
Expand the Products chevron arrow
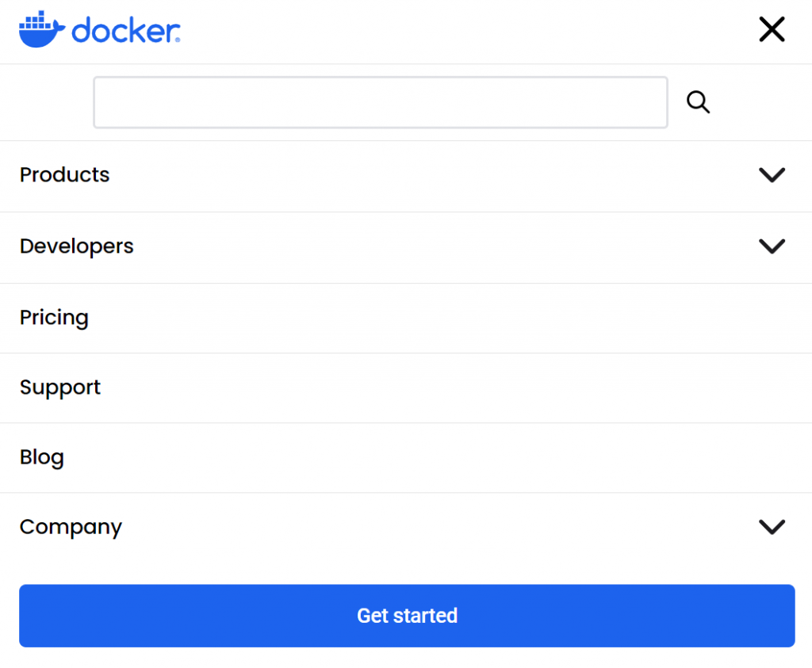coord(772,175)
